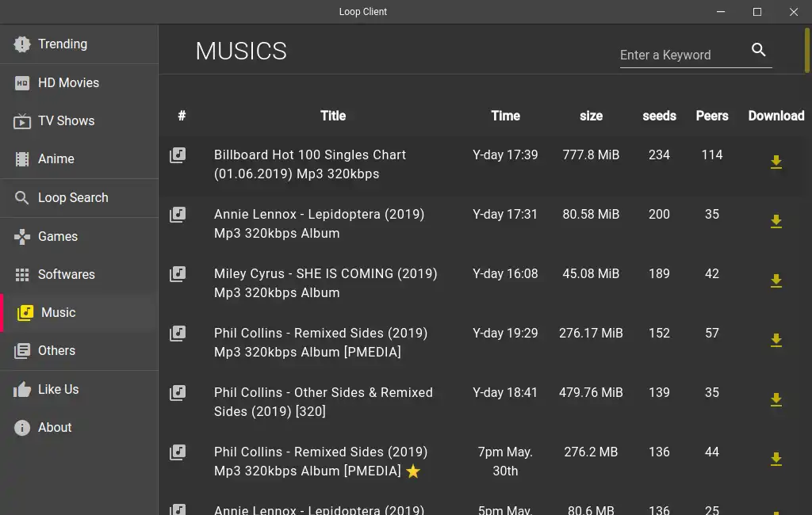Open the About page
The image size is (812, 515).
point(55,427)
